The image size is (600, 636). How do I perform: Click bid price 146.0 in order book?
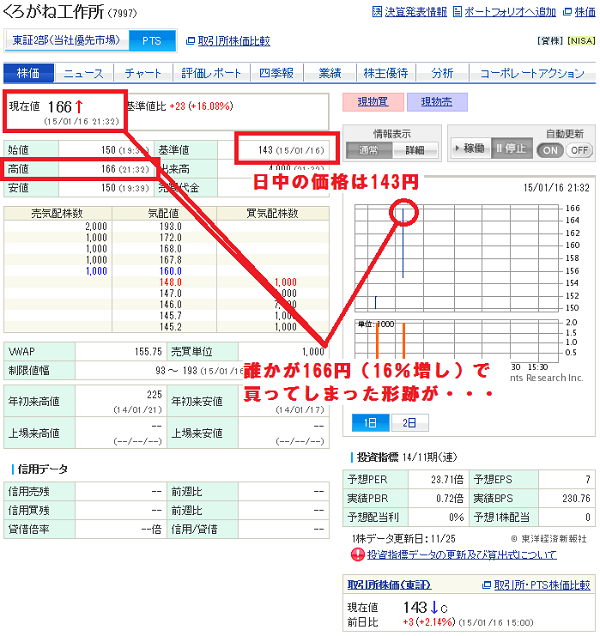click(170, 305)
